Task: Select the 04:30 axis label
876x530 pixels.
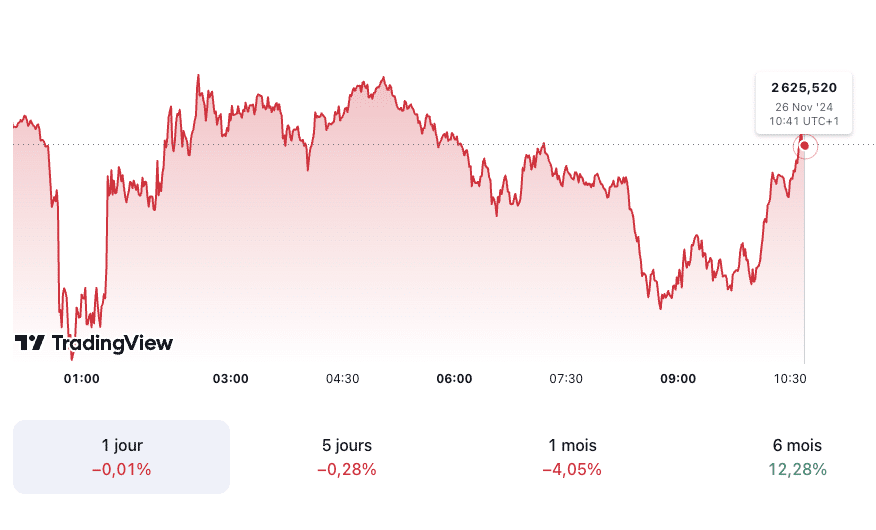Action: (342, 379)
